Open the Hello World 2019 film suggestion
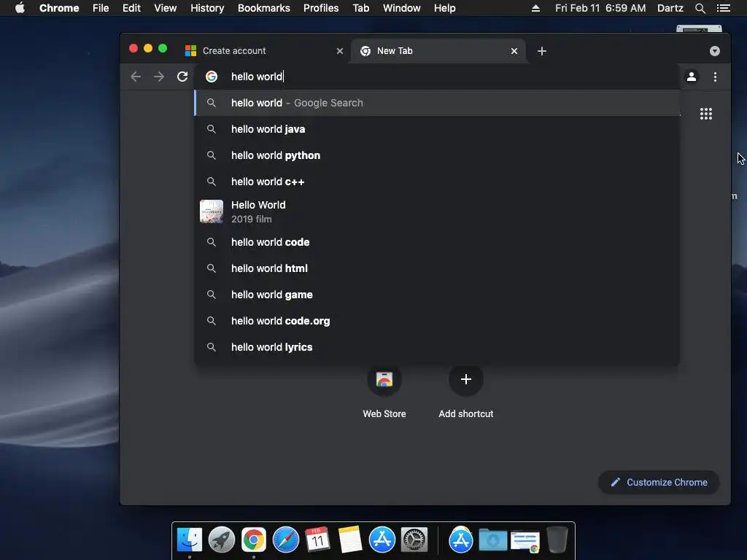 [438, 211]
